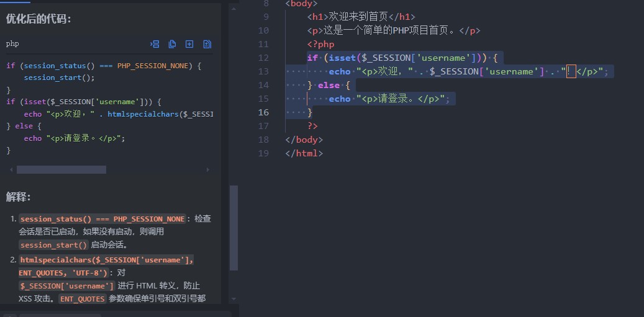Click editor line number 11
This screenshot has height=317, width=644.
point(263,44)
